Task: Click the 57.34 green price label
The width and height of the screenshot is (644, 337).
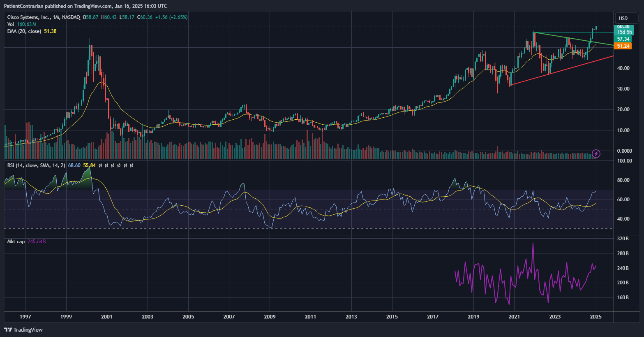Action: (x=623, y=39)
